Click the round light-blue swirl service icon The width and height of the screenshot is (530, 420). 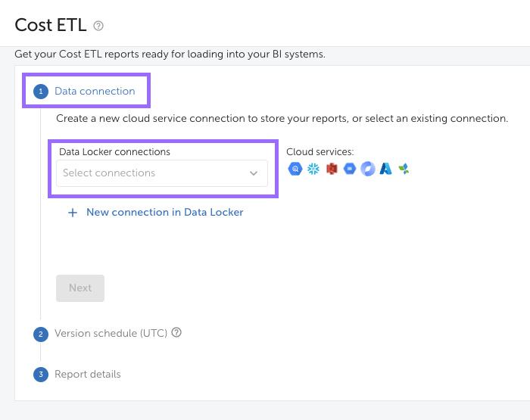[x=368, y=169]
